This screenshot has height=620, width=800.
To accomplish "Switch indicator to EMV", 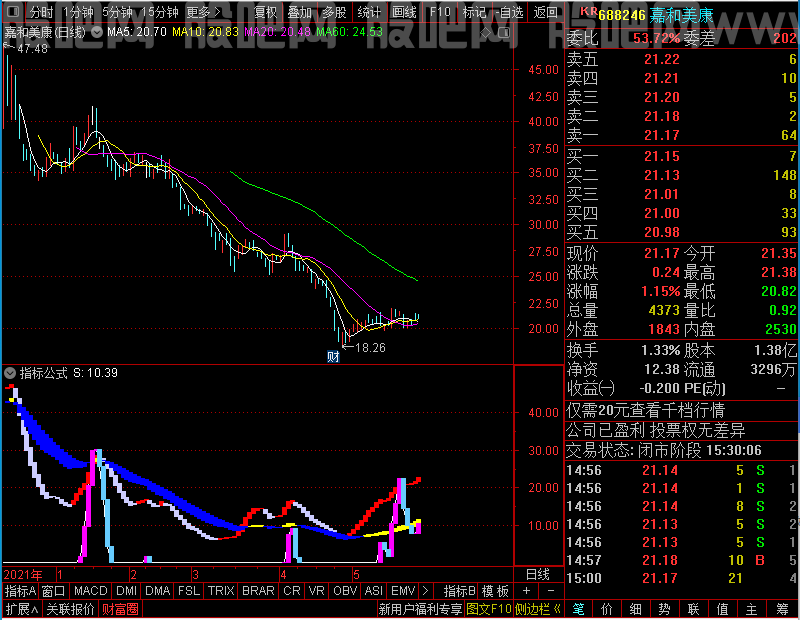I will [403, 591].
